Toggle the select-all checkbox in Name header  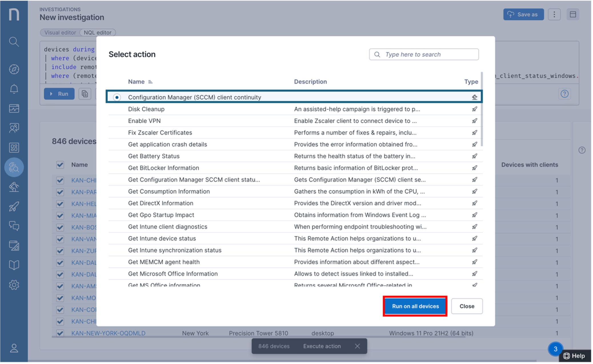pos(60,165)
